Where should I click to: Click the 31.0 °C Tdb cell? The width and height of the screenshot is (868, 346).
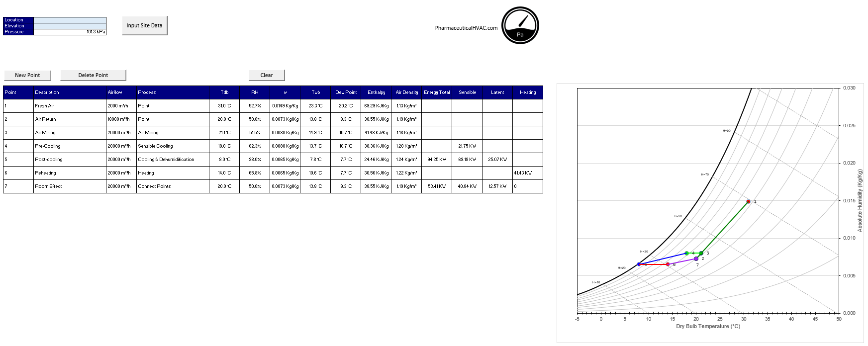click(x=224, y=106)
